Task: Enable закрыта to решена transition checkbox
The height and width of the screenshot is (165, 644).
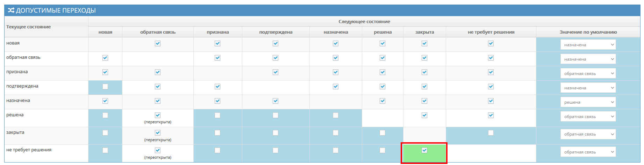Action: (x=382, y=133)
